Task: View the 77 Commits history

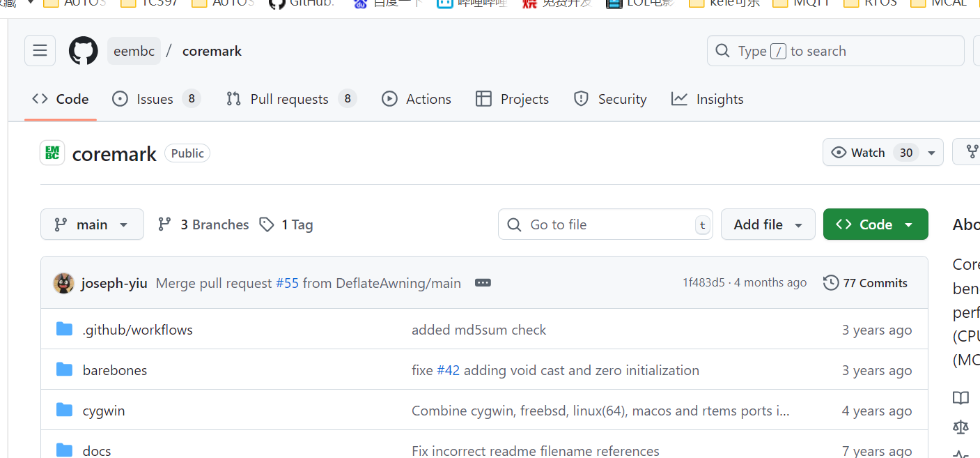Action: tap(866, 283)
